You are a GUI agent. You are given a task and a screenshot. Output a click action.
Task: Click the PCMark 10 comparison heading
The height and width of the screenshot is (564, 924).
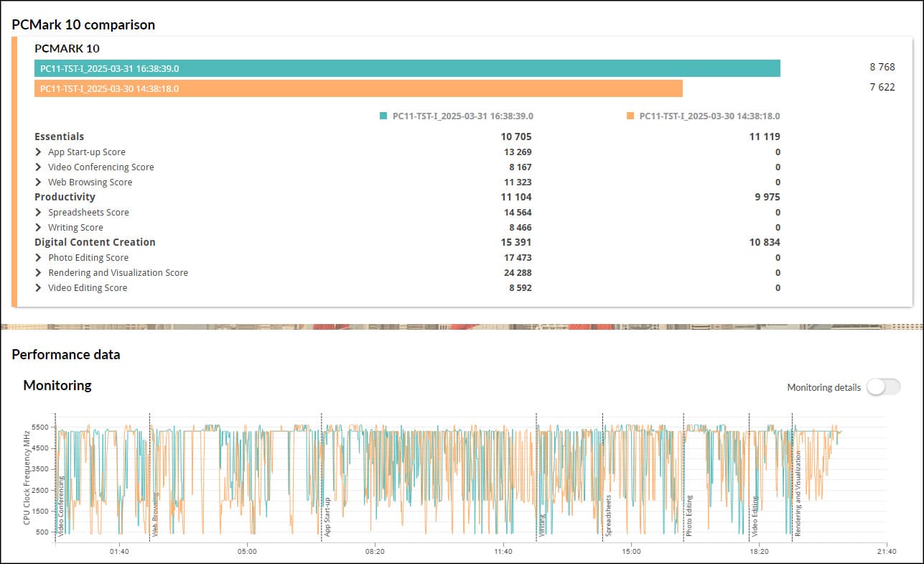[83, 24]
